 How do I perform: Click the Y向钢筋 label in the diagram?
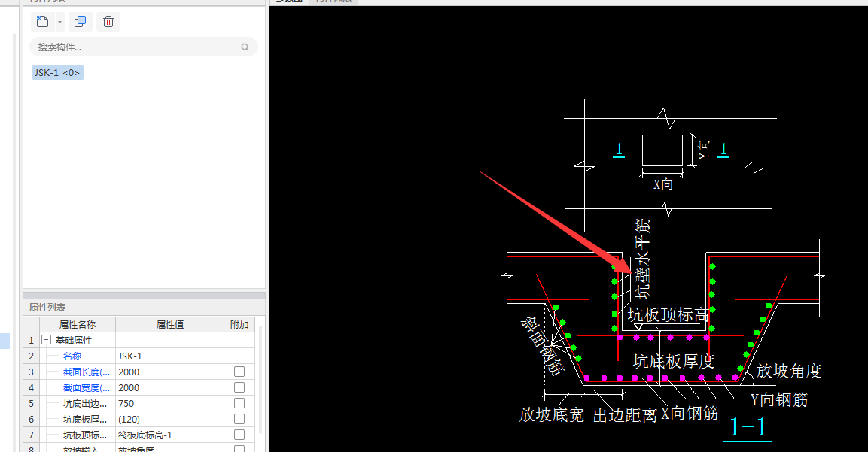pos(779,399)
